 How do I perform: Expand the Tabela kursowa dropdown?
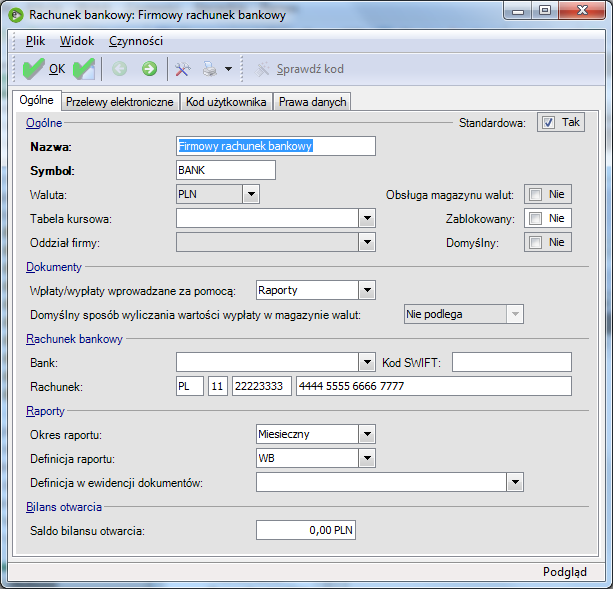click(367, 218)
